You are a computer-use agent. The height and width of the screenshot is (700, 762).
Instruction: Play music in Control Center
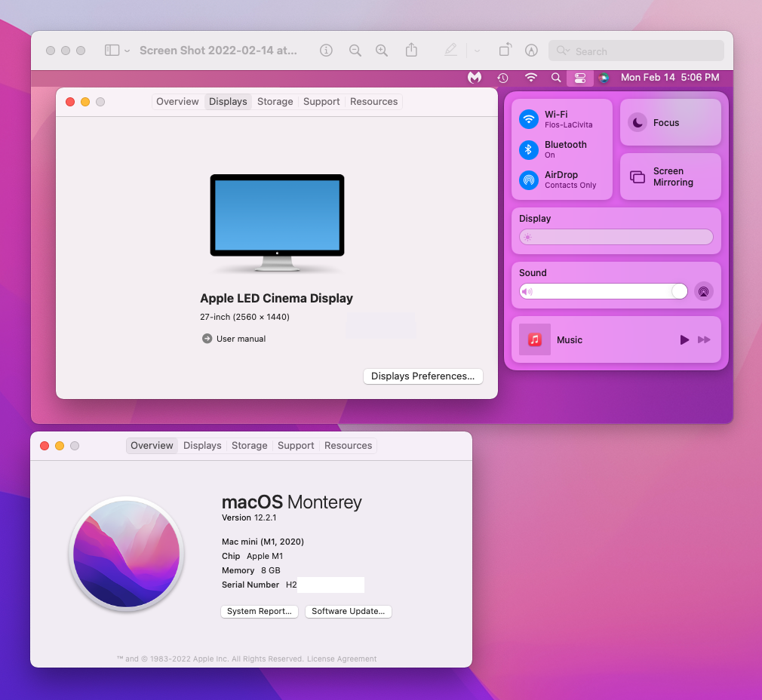point(684,339)
